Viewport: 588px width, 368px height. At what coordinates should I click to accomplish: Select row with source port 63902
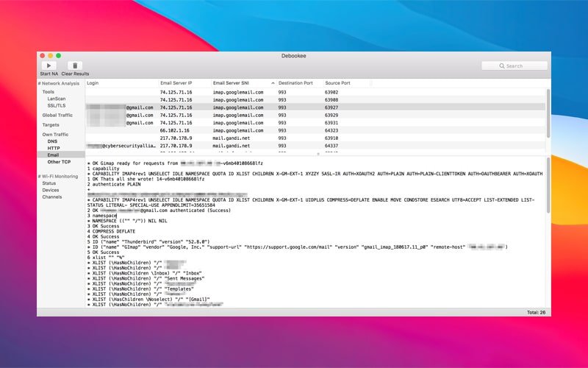pyautogui.click(x=316, y=91)
